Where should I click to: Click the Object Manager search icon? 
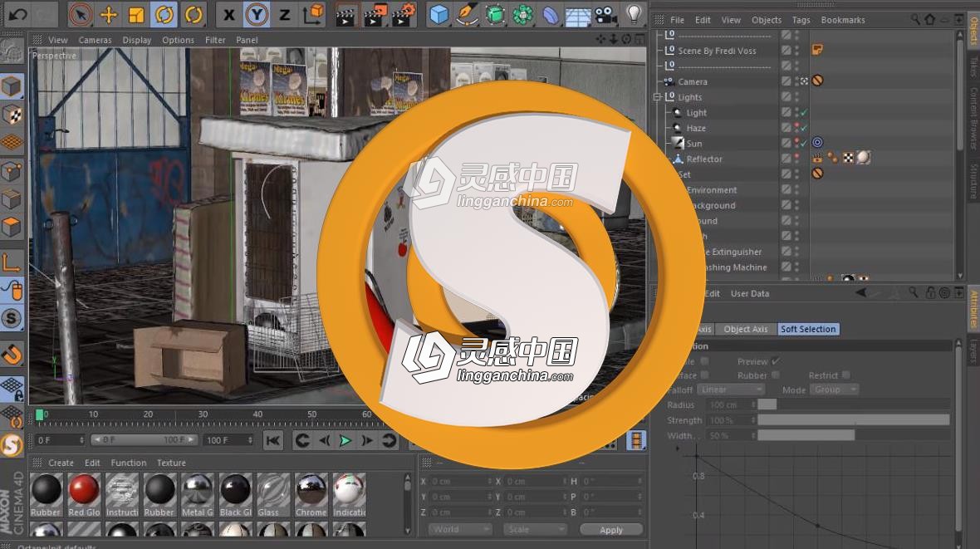point(915,20)
